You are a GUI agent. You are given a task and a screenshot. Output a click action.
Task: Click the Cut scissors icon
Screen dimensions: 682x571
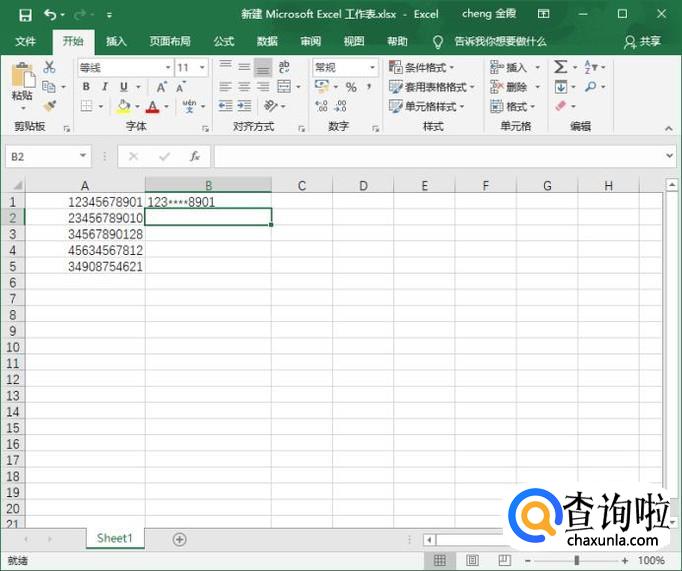50,67
